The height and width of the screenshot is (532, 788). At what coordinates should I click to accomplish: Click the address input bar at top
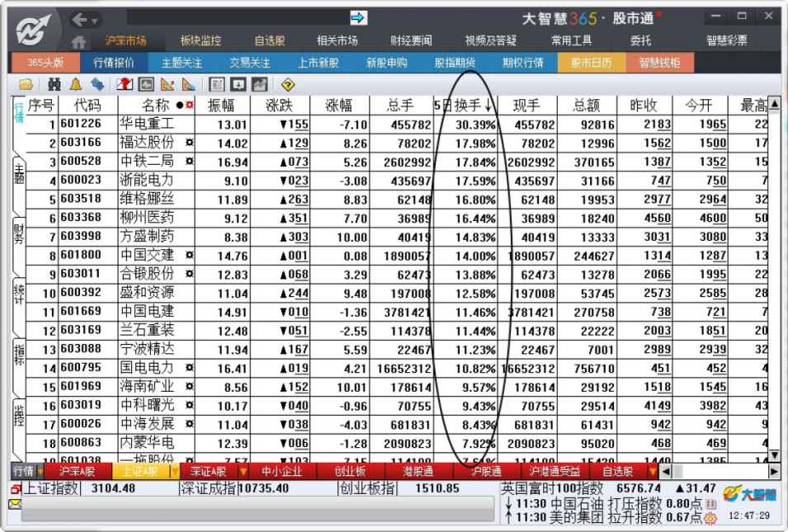pos(238,18)
